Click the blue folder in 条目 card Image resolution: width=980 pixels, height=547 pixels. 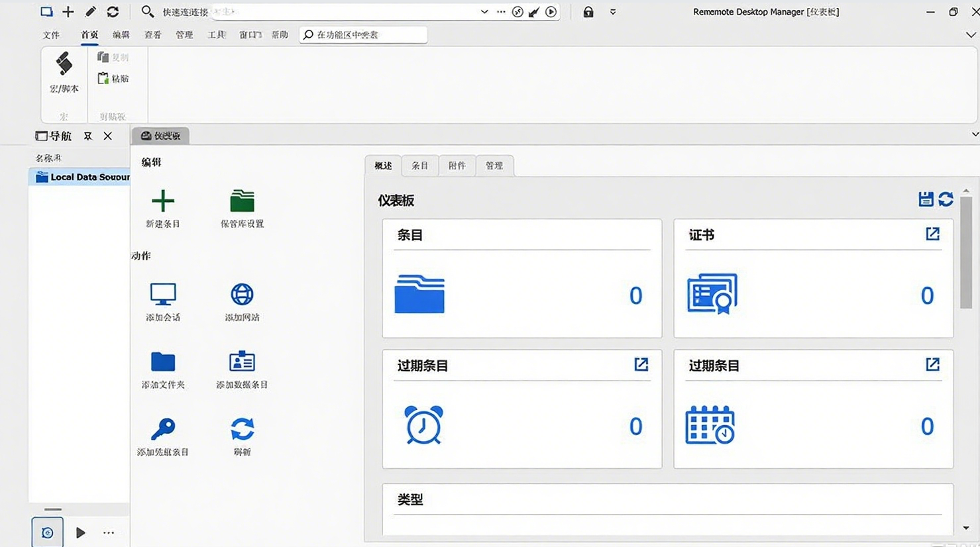419,294
